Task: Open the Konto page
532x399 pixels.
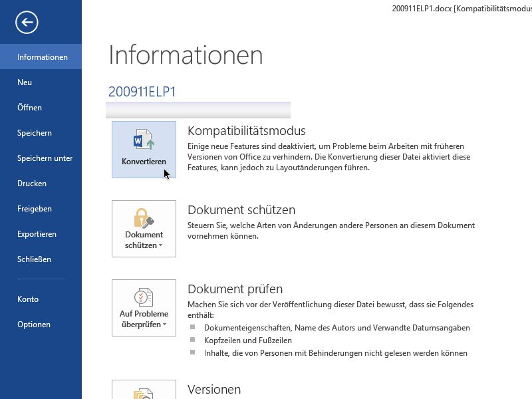Action: (41, 299)
